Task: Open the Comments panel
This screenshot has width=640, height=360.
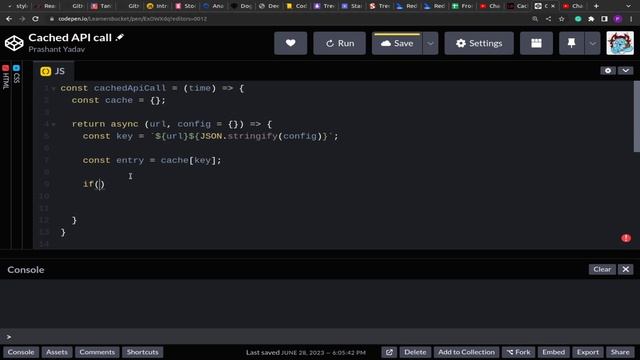Action: [97, 352]
